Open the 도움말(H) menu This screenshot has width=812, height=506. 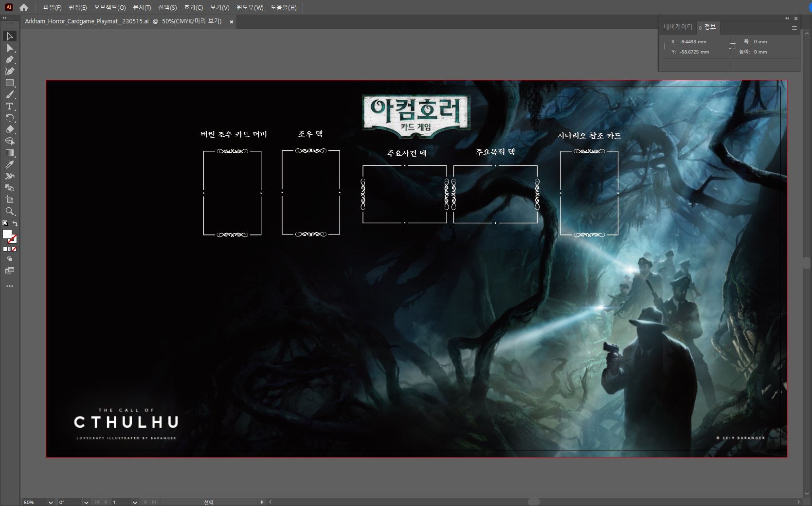click(x=283, y=7)
